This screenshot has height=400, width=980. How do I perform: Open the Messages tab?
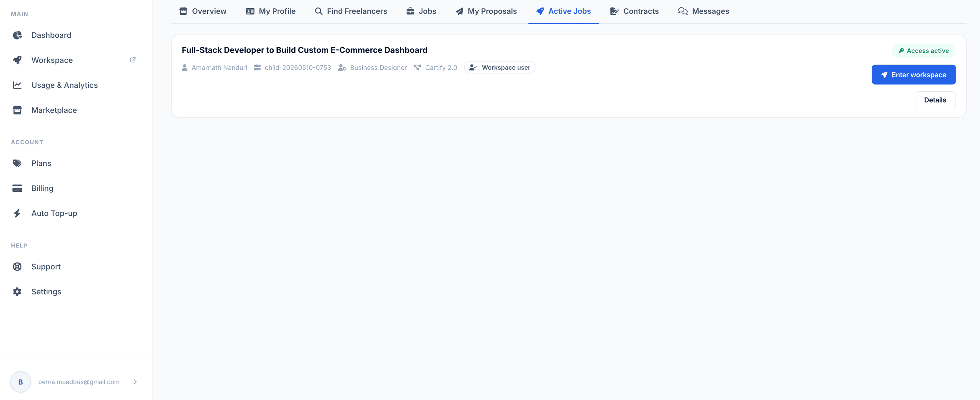[x=704, y=11]
